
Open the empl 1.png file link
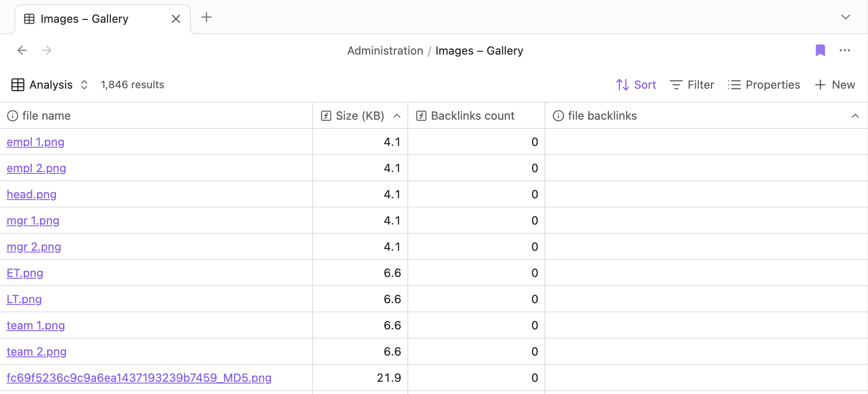point(35,142)
